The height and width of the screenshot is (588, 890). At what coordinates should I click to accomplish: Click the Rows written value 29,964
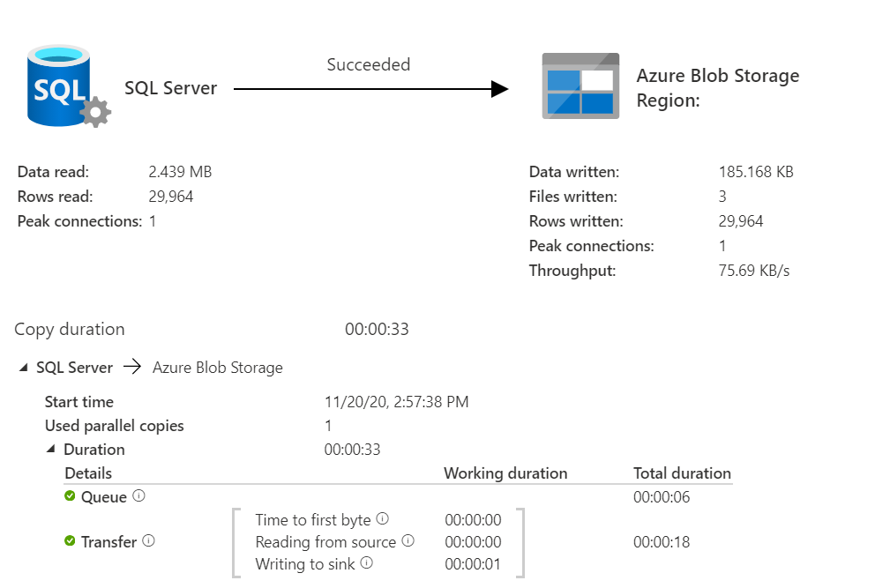[741, 221]
